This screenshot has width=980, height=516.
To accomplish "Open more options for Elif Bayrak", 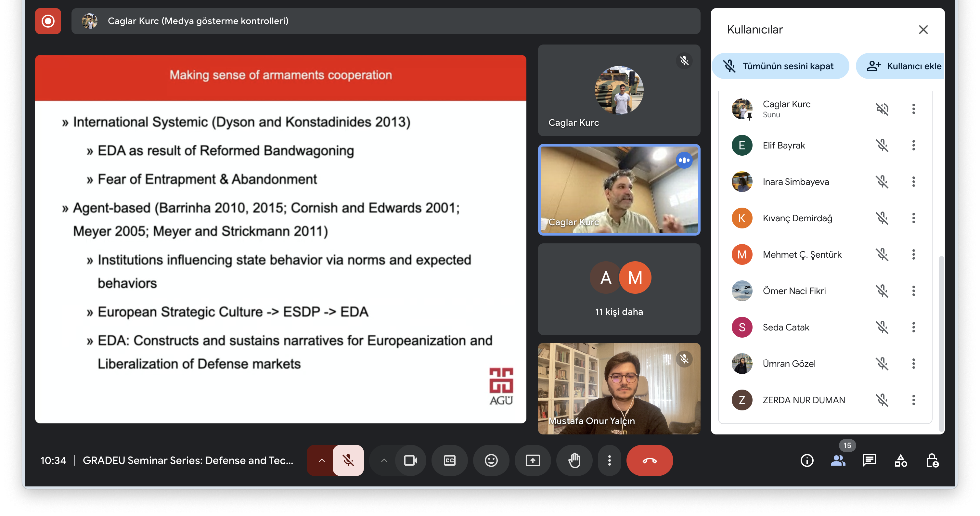I will (x=913, y=145).
